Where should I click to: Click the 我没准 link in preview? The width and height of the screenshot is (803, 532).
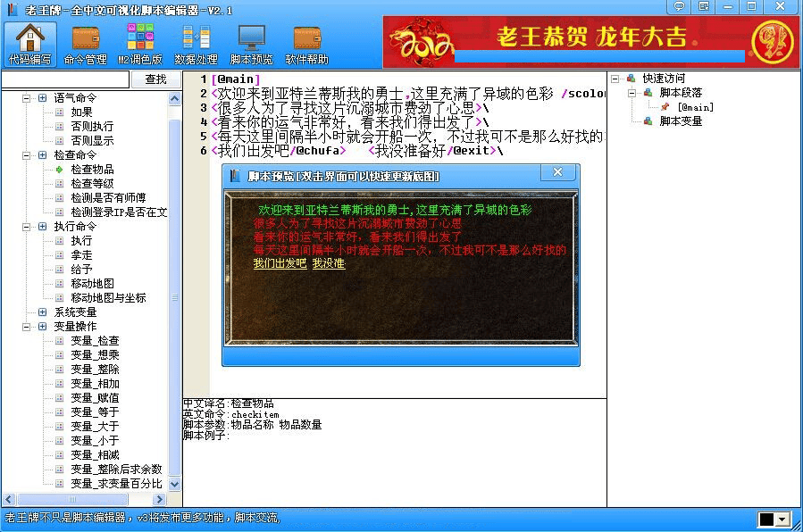[328, 264]
